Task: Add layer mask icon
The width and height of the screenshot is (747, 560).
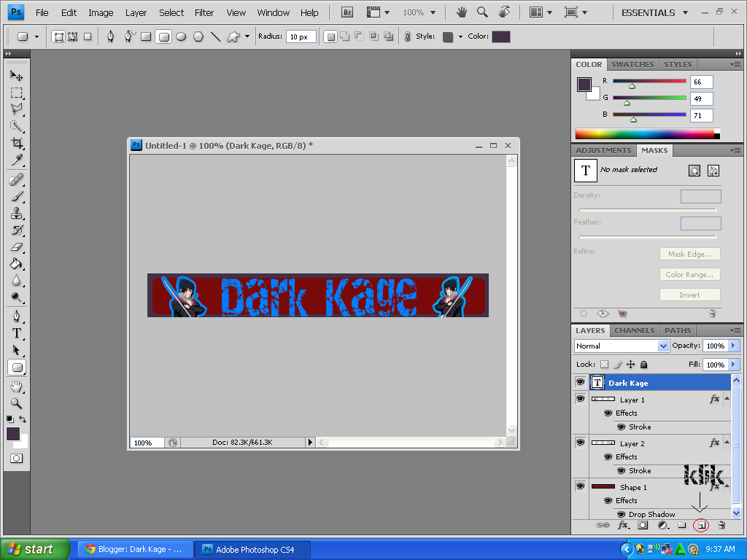Action: click(643, 525)
